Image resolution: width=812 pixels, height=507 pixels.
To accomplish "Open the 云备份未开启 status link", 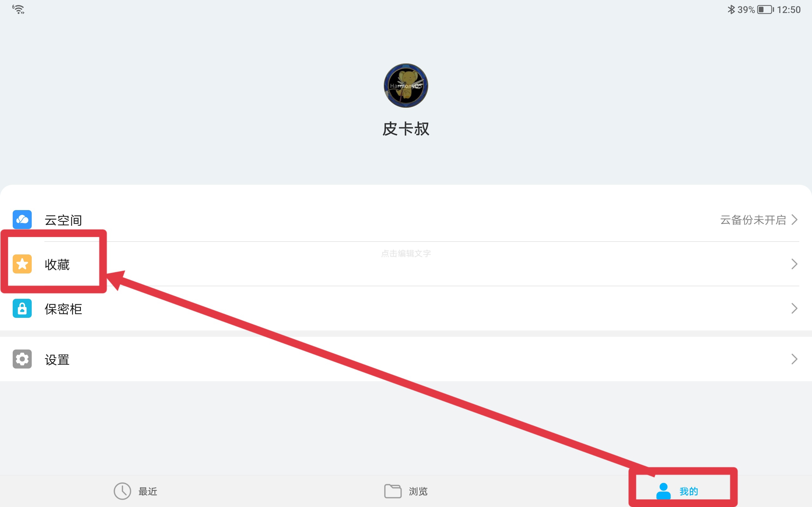I will (753, 220).
